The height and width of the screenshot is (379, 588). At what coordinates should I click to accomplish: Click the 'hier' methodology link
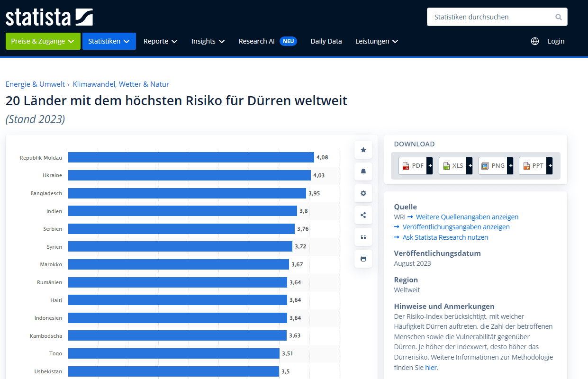tap(431, 368)
